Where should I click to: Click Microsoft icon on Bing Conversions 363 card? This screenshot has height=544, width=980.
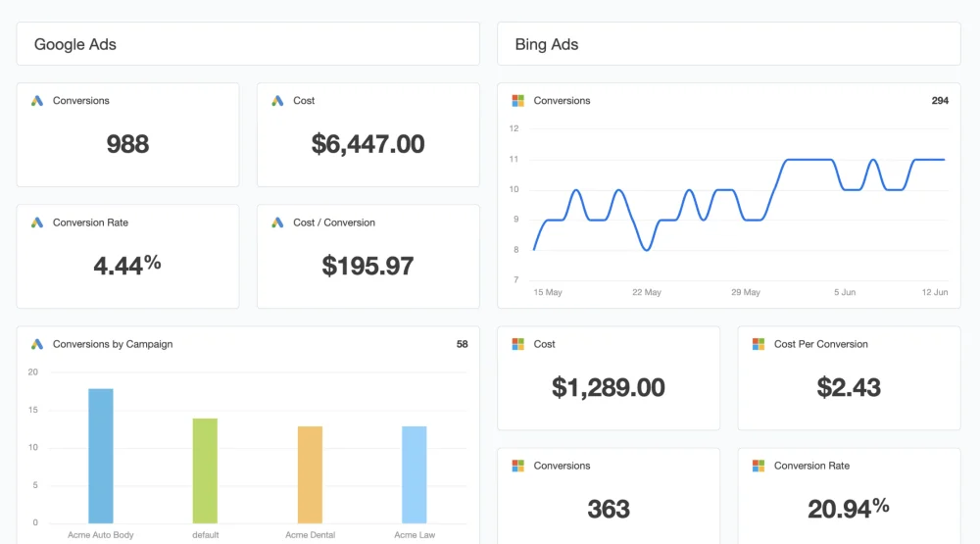[518, 466]
